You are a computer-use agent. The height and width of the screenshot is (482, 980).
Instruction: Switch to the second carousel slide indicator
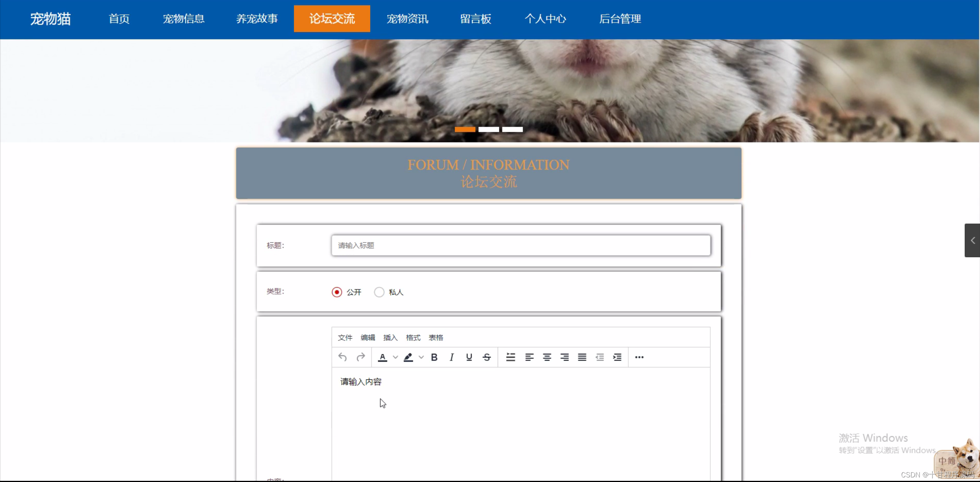[x=488, y=129]
